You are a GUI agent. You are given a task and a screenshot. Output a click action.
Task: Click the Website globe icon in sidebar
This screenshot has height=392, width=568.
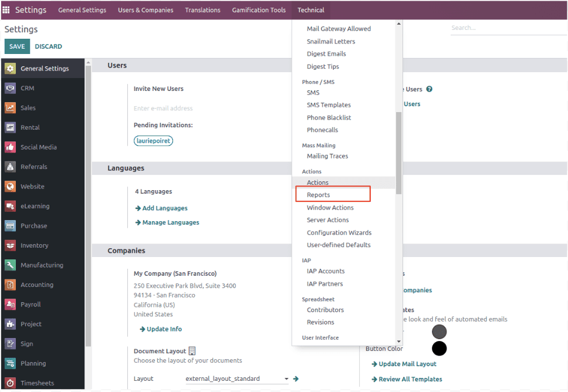pos(10,187)
